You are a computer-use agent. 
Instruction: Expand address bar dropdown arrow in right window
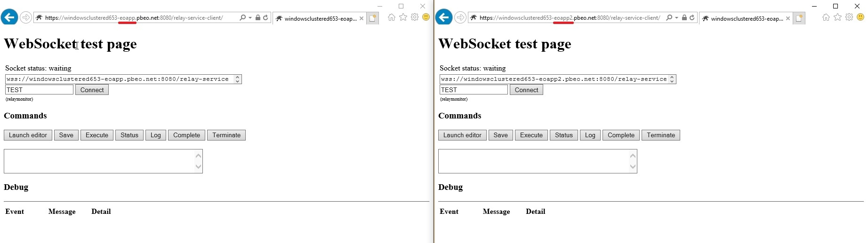click(676, 18)
